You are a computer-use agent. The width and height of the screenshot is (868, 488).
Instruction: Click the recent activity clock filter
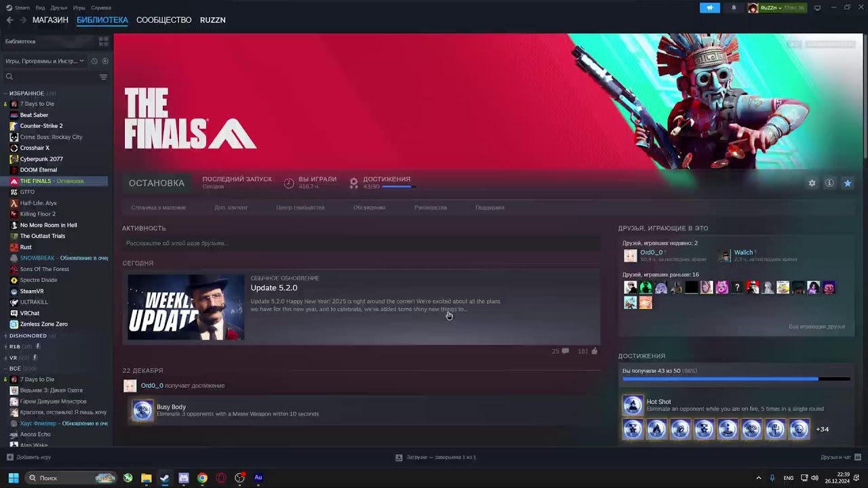94,61
